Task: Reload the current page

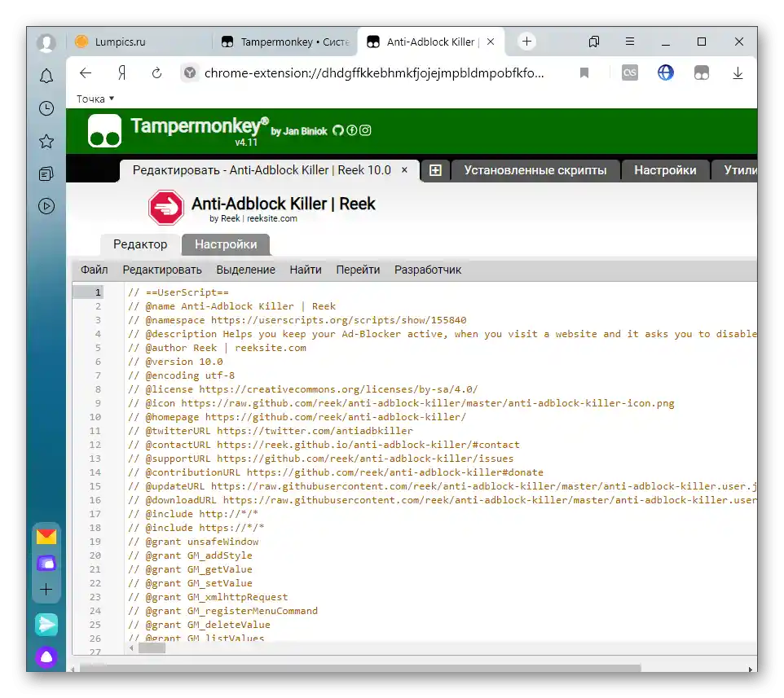Action: tap(156, 73)
